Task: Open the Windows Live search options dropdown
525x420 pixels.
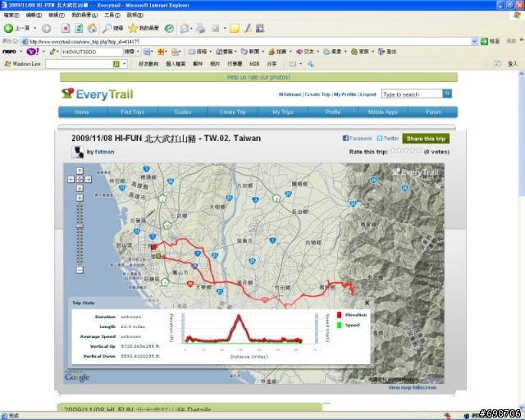Action: point(124,64)
